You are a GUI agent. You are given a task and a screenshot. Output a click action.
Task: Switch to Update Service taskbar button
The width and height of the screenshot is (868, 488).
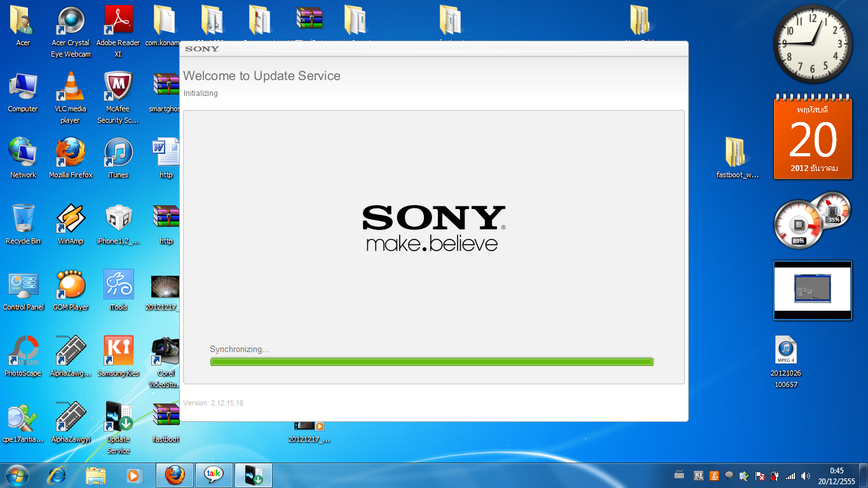tap(253, 475)
